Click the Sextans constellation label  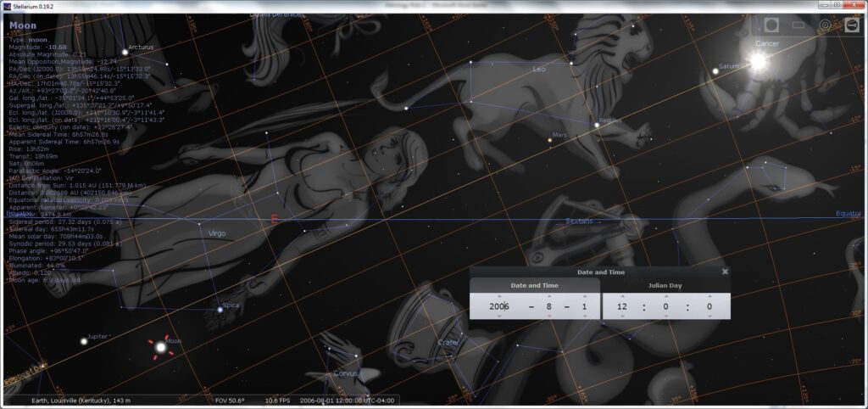click(578, 221)
